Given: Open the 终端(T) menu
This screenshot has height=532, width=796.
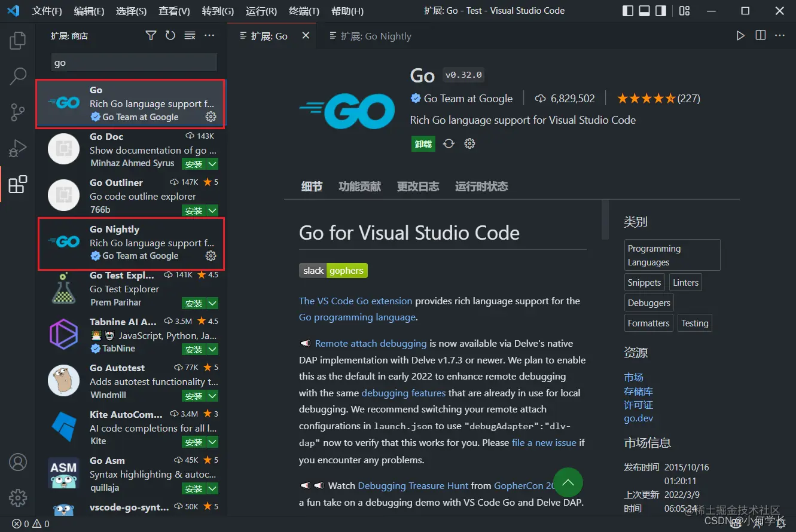Looking at the screenshot, I should click(304, 11).
